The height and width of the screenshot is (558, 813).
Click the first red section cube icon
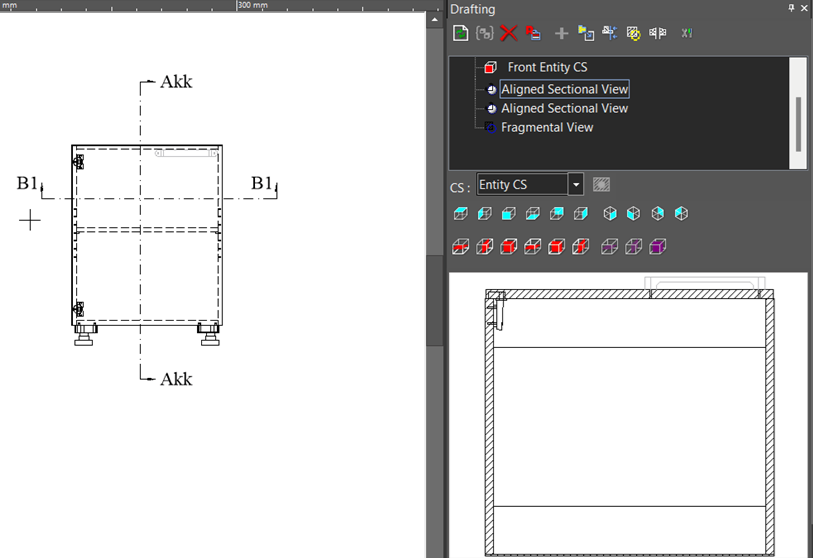tap(460, 247)
